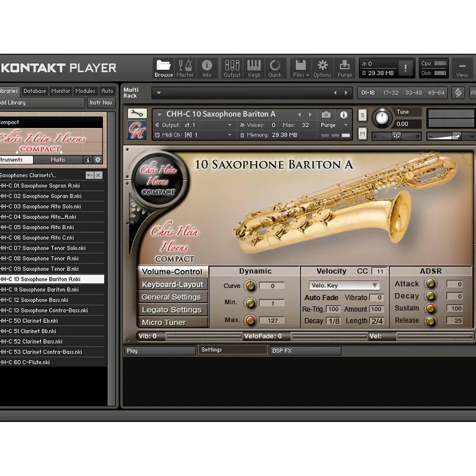Open the View minimize menu
Screen dimensions: 476x476
(x=461, y=68)
